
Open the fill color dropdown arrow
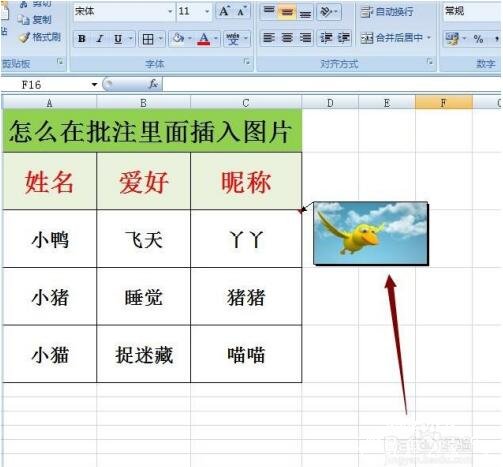click(x=190, y=39)
